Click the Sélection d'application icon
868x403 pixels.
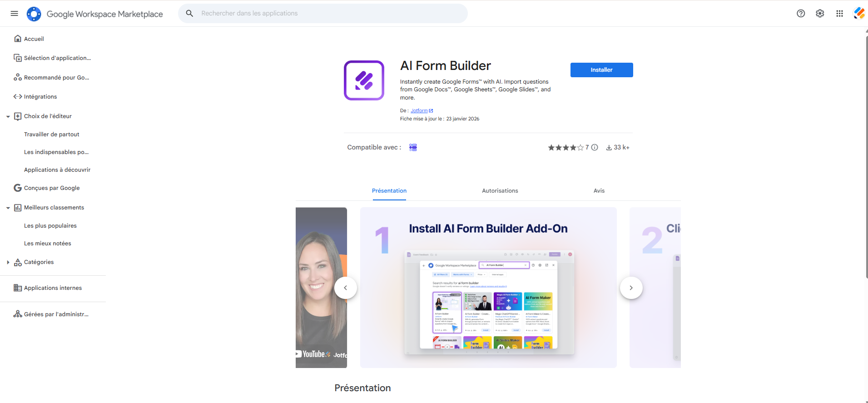pyautogui.click(x=18, y=58)
